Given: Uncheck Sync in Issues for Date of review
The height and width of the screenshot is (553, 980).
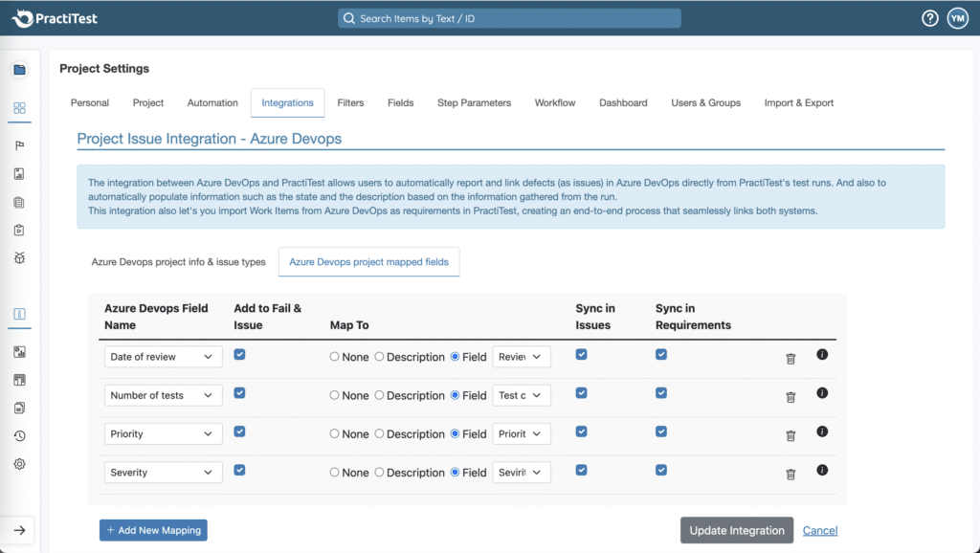Looking at the screenshot, I should pos(582,354).
